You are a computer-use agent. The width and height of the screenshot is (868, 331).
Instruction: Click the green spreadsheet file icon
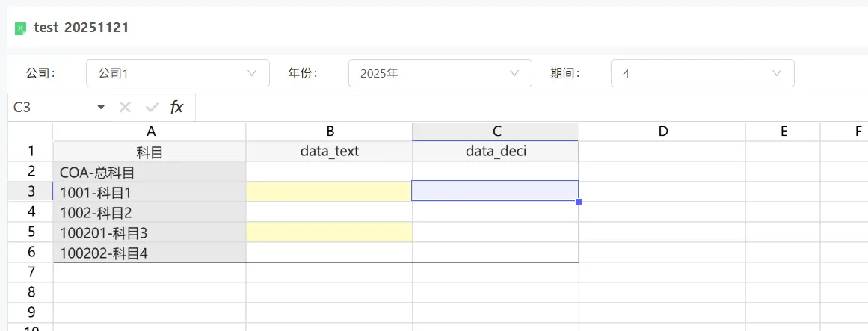[21, 28]
